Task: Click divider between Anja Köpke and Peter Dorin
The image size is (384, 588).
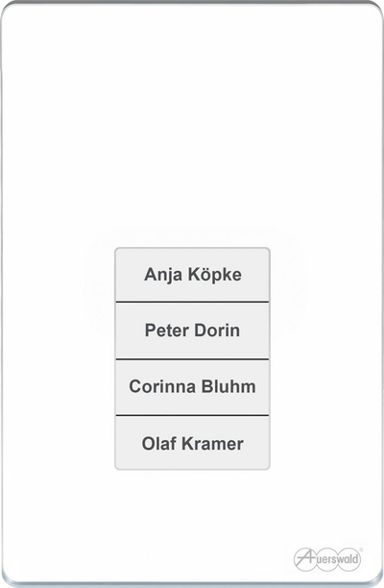Action: (x=192, y=302)
